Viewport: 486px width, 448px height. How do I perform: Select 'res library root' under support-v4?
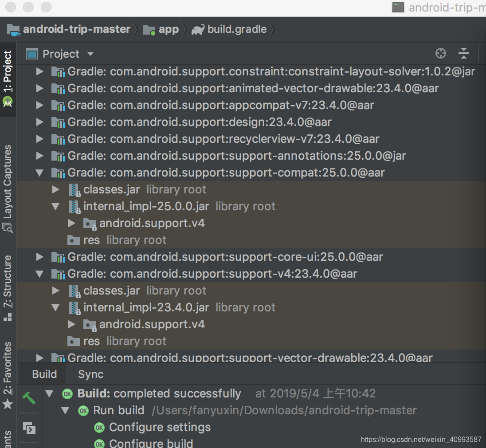pos(251,341)
